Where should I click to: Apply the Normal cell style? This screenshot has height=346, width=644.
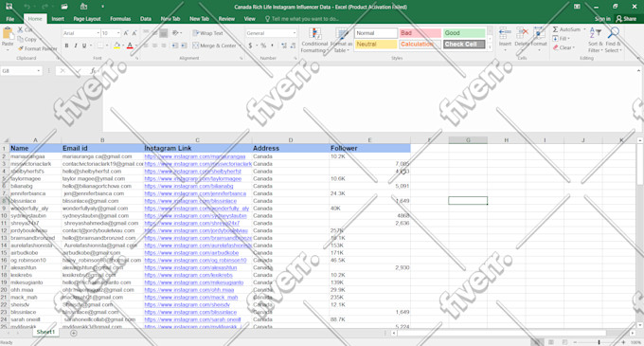(x=376, y=33)
